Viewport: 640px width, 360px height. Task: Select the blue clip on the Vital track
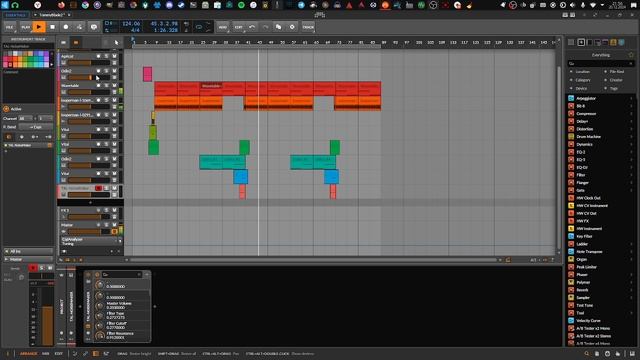240,177
